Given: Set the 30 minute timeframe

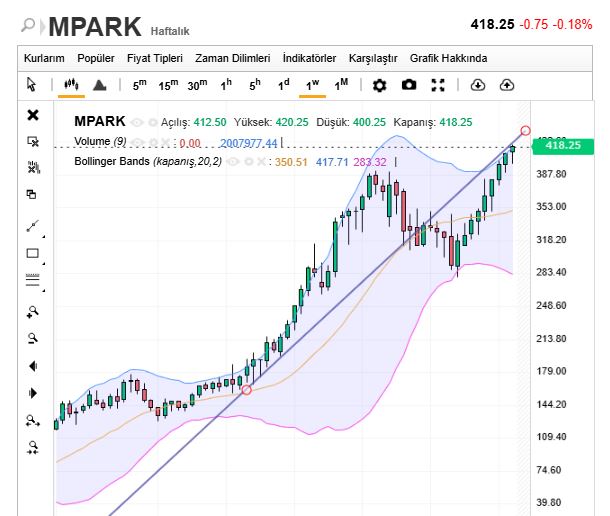Looking at the screenshot, I should coord(197,84).
